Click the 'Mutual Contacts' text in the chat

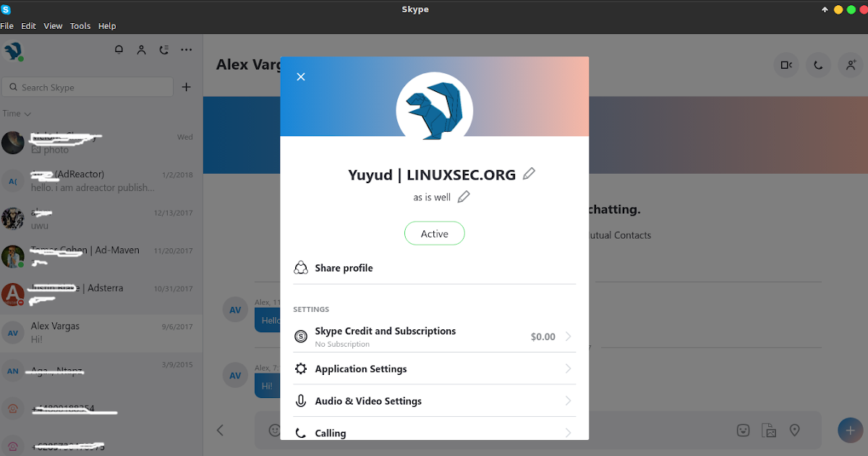click(x=619, y=235)
